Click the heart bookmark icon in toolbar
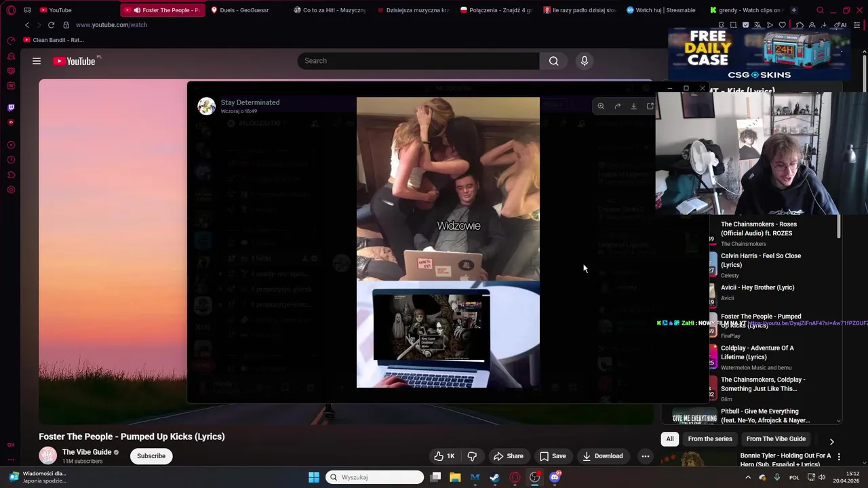The height and width of the screenshot is (488, 868). coord(782,25)
